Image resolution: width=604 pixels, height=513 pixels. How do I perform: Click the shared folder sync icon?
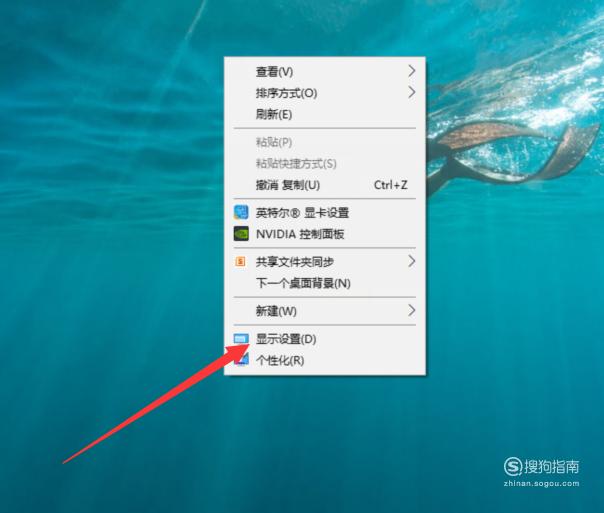point(240,262)
